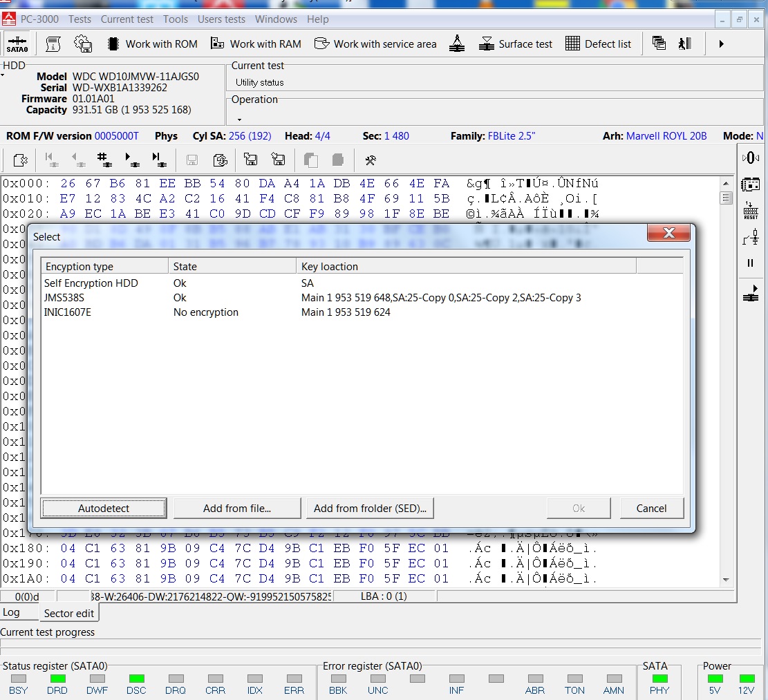Select the Self Encryption HDD row
The height and width of the screenshot is (700, 768).
362,283
